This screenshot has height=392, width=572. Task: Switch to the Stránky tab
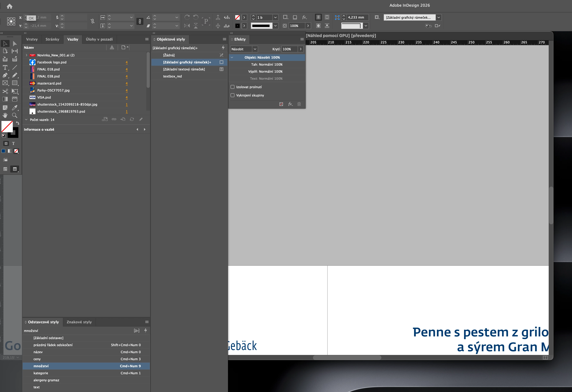click(52, 39)
